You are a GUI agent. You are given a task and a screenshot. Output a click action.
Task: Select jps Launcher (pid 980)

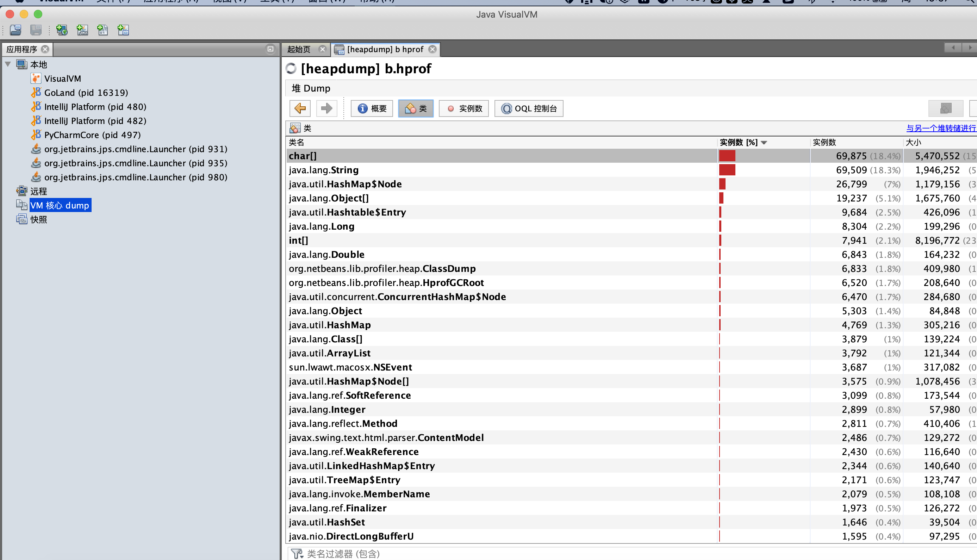tap(136, 177)
